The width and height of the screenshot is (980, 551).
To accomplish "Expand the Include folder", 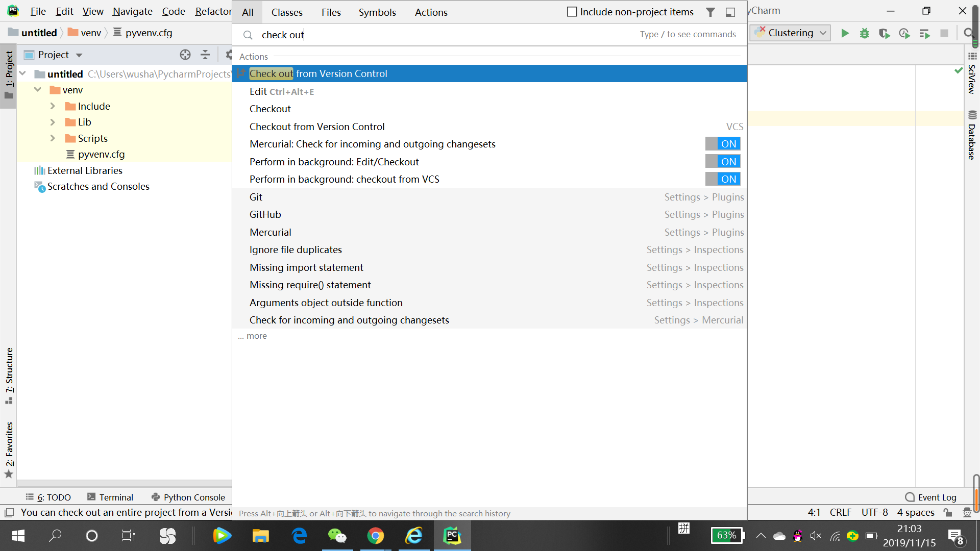I will (53, 106).
